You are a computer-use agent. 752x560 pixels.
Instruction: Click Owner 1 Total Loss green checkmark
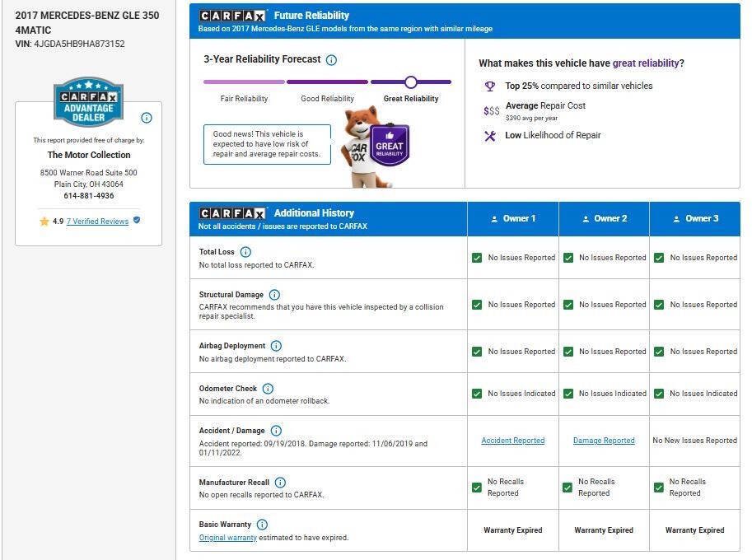coord(477,258)
